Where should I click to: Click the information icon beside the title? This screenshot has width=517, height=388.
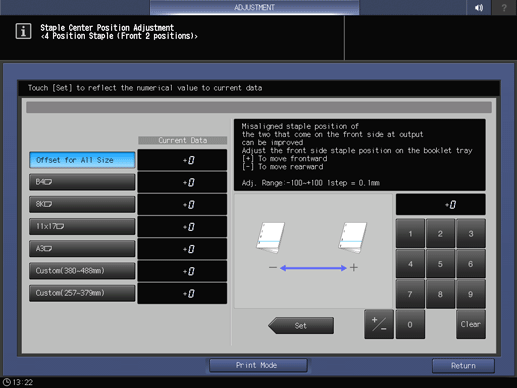[23, 32]
